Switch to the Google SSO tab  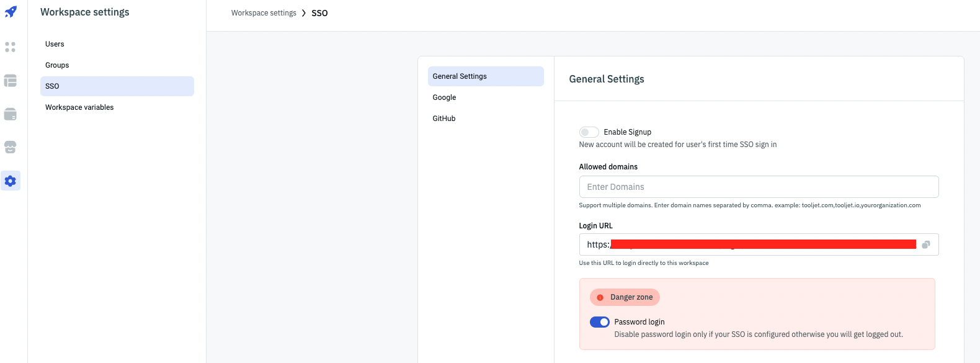click(444, 97)
